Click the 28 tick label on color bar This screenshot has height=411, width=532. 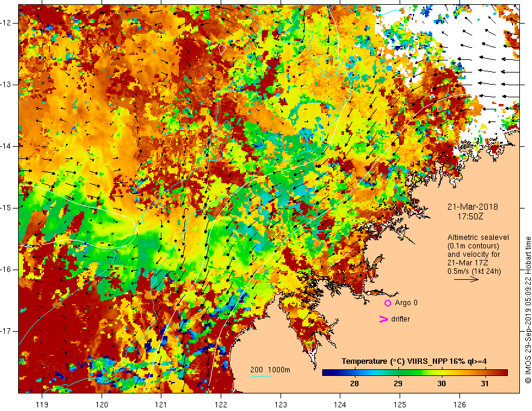coord(354,384)
